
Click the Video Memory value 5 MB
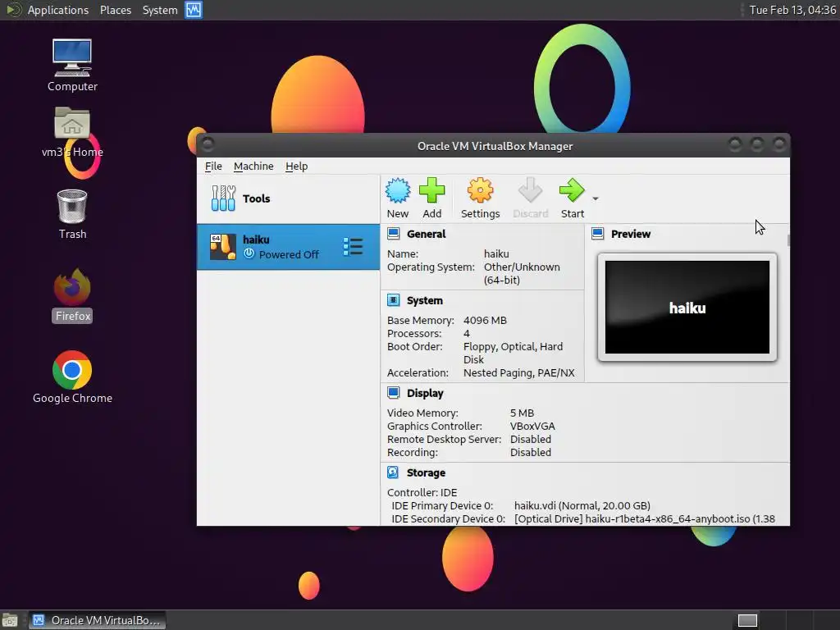(522, 413)
